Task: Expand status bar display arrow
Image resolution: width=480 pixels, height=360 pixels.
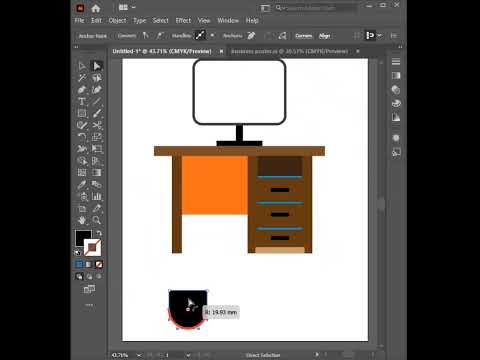Action: pyautogui.click(x=316, y=355)
